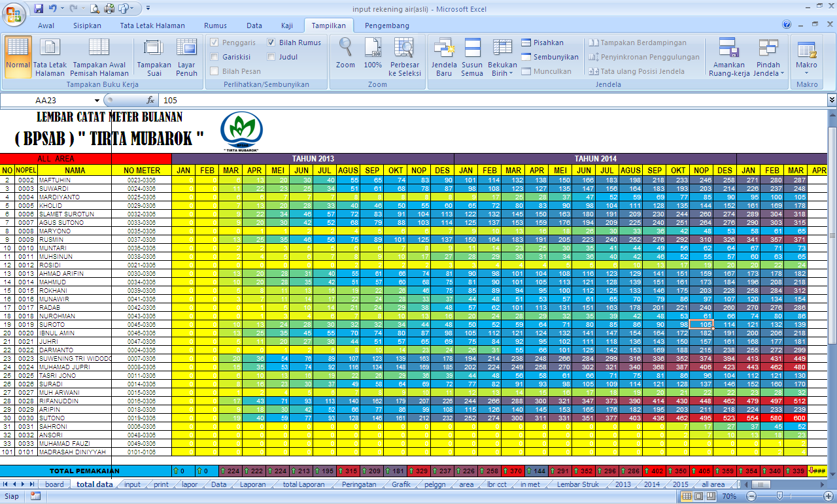Enable the Gariskisi gridlines checkbox
The image size is (837, 504).
(215, 56)
